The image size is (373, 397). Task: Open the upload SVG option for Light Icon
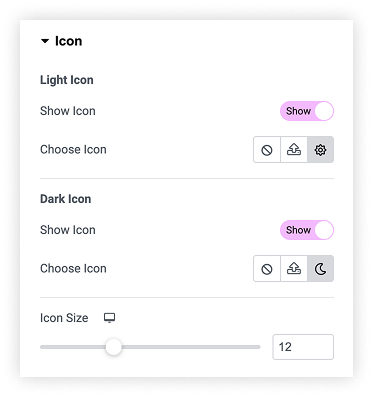(x=294, y=150)
